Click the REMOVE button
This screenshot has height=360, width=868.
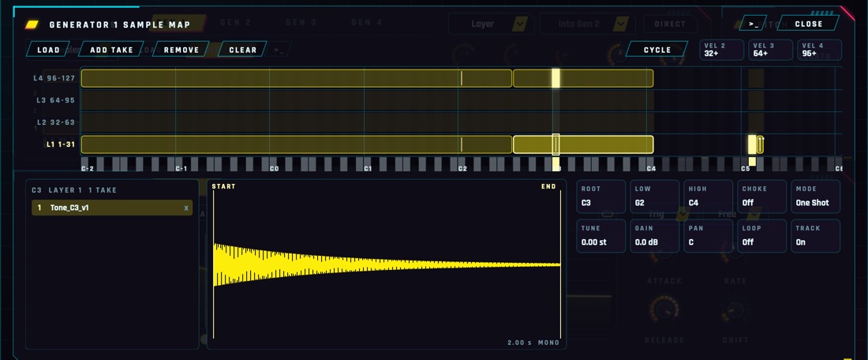coord(181,50)
